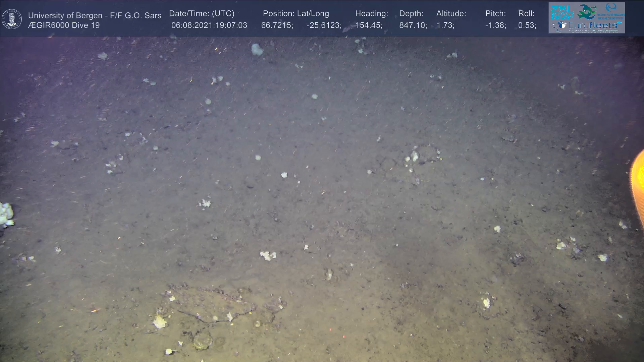Click the green-blue twin fish logo
Viewport: 644px width, 362px height.
pos(587,12)
